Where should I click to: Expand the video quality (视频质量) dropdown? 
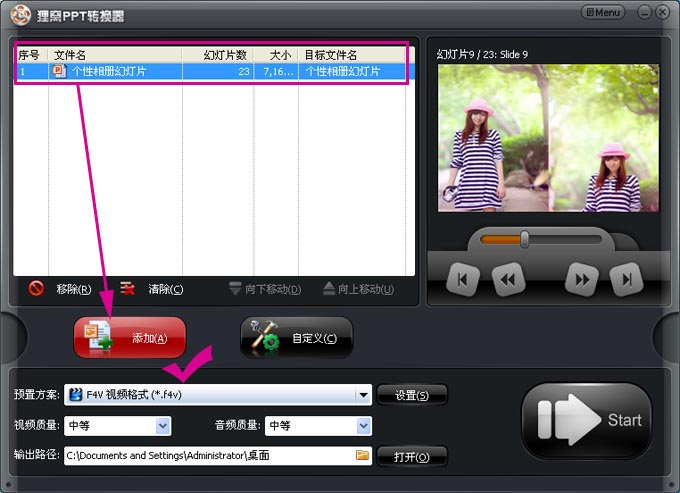163,426
